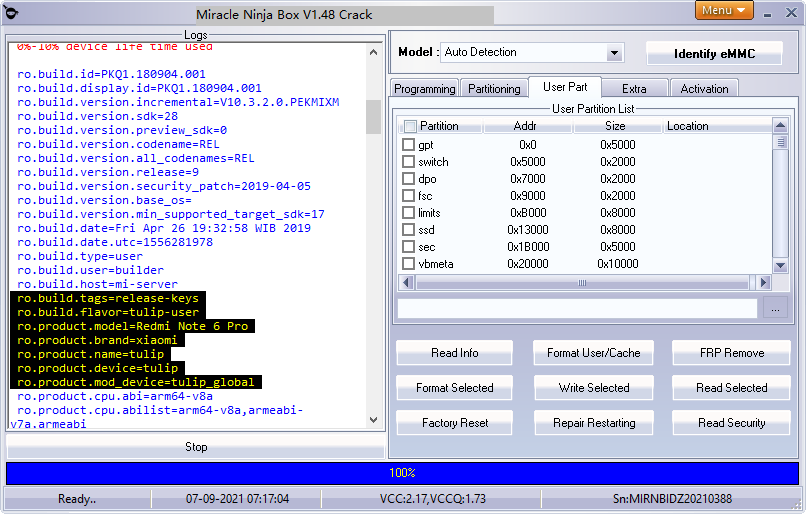The image size is (806, 514).
Task: Click partition list scroll up arrow
Action: coord(780,125)
